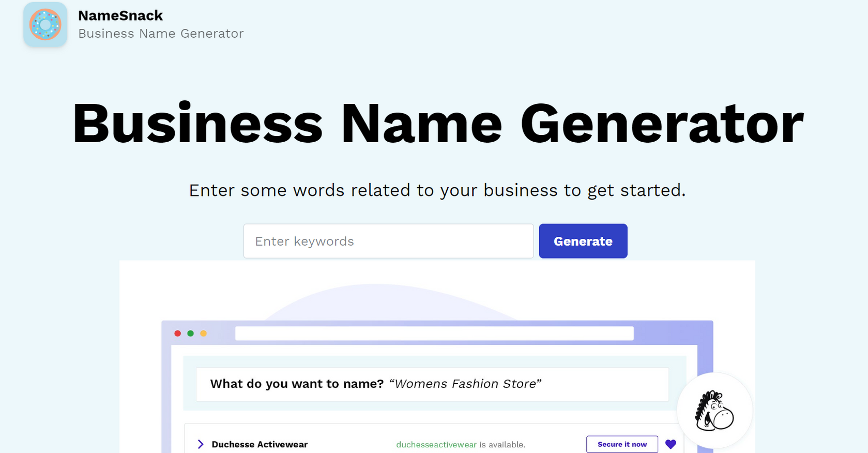Screen dimensions: 868x453
Task: Click the What do you want to name box
Action: 432,384
